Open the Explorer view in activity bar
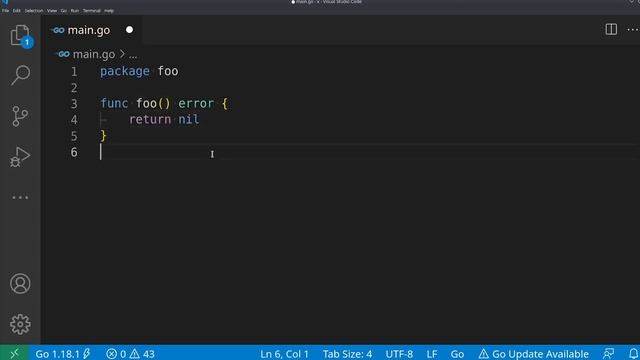The image size is (640, 360). tap(20, 35)
